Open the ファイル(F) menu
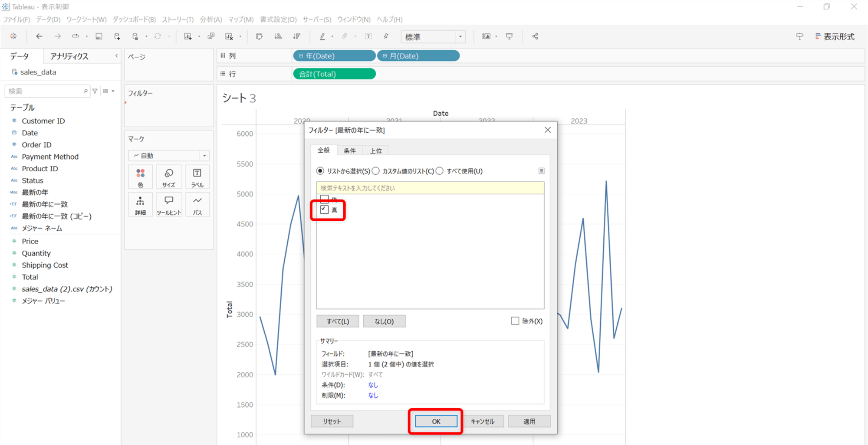The width and height of the screenshot is (868, 445). (16, 20)
